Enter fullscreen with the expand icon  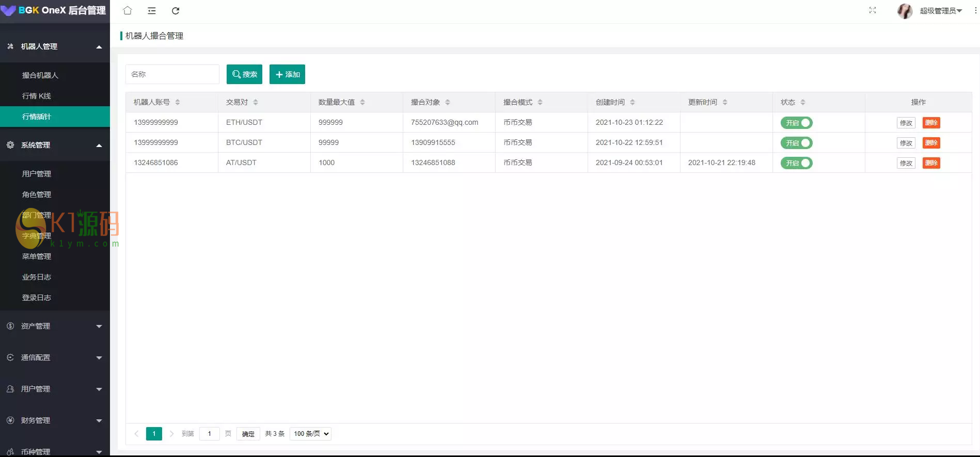click(873, 10)
